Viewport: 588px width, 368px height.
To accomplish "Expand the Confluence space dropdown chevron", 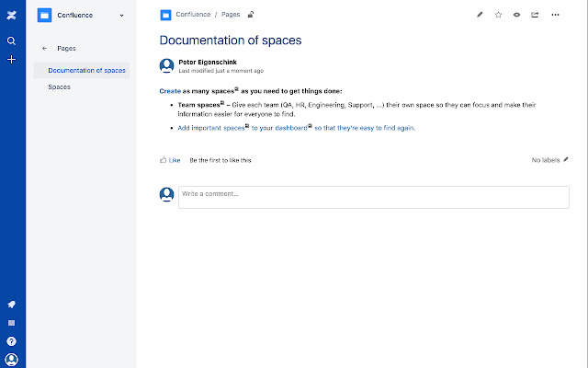I will [x=121, y=16].
